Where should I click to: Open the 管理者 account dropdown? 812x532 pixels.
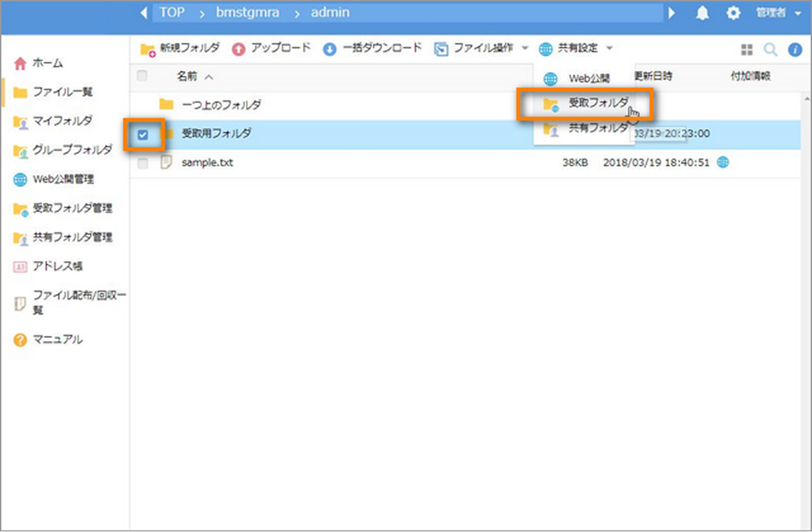[x=777, y=13]
